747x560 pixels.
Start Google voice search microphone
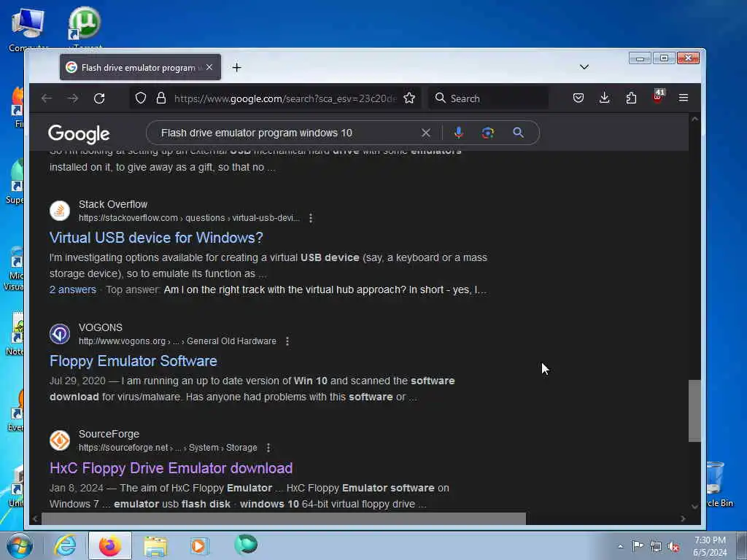pyautogui.click(x=459, y=133)
